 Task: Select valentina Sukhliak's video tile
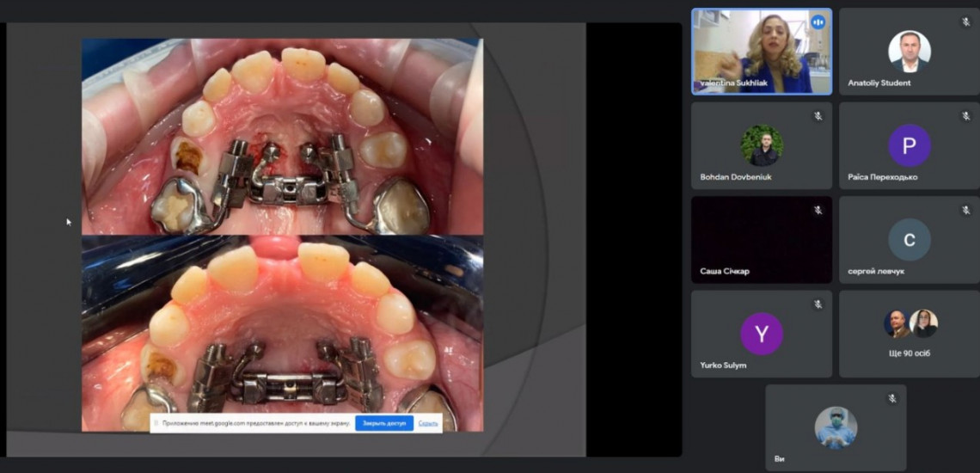click(x=762, y=52)
